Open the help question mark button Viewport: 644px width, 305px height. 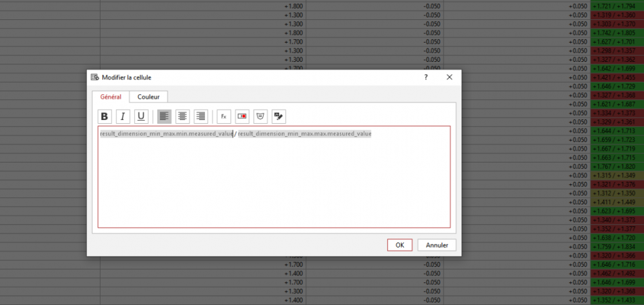click(x=426, y=77)
